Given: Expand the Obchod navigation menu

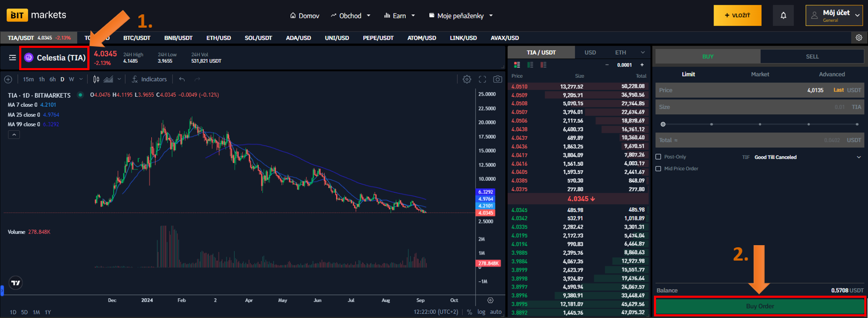Looking at the screenshot, I should [350, 16].
